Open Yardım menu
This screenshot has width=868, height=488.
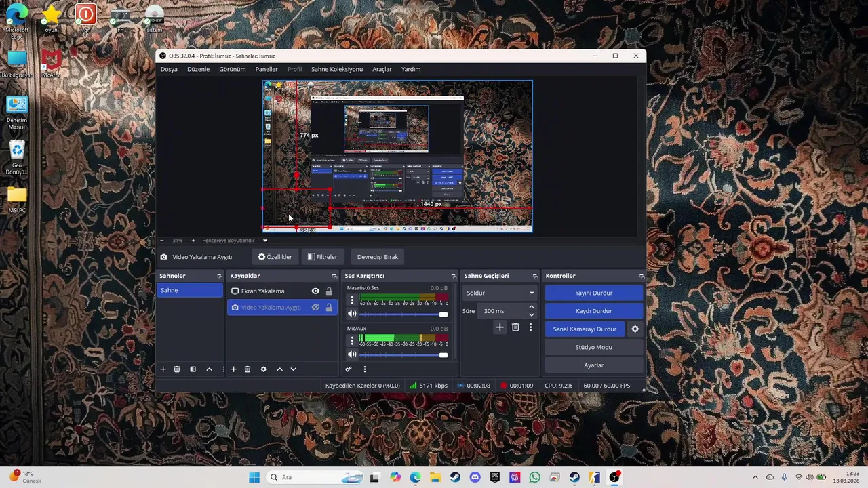(411, 69)
